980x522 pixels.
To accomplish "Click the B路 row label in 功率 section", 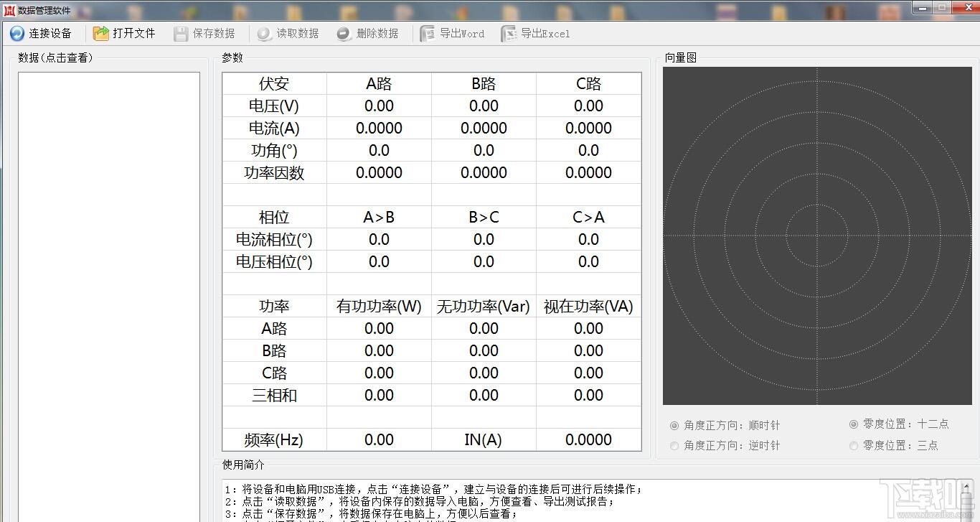I will click(275, 350).
